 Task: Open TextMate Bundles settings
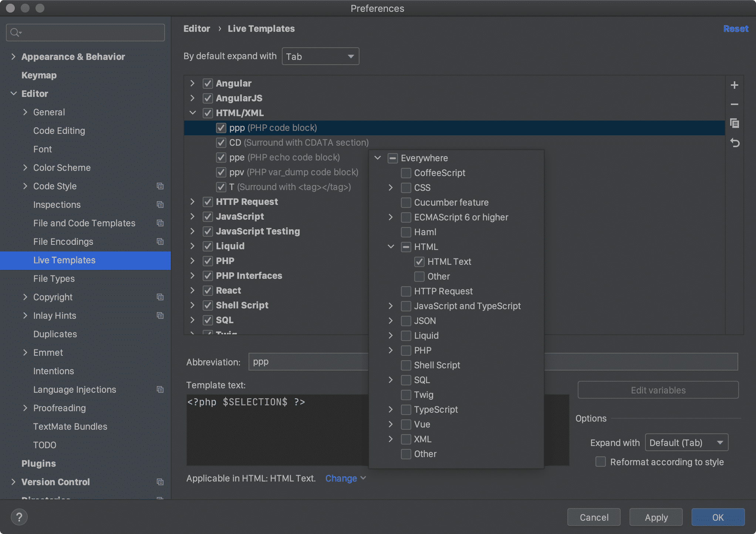(70, 426)
